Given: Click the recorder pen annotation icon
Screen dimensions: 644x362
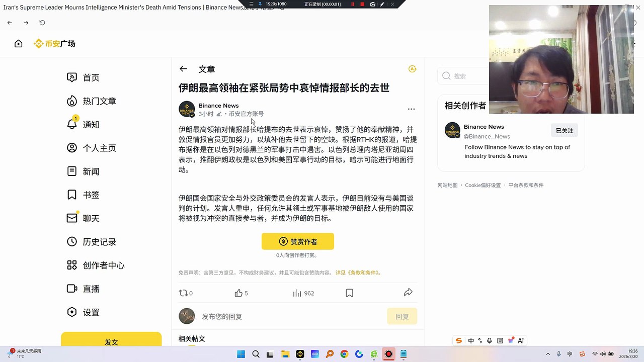Looking at the screenshot, I should pos(382,4).
